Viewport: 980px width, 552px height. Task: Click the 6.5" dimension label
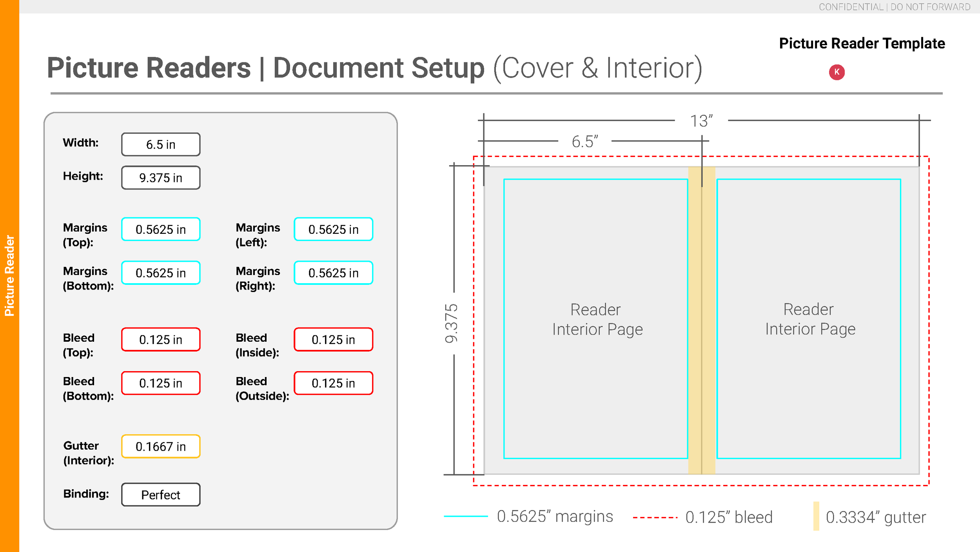pyautogui.click(x=585, y=141)
